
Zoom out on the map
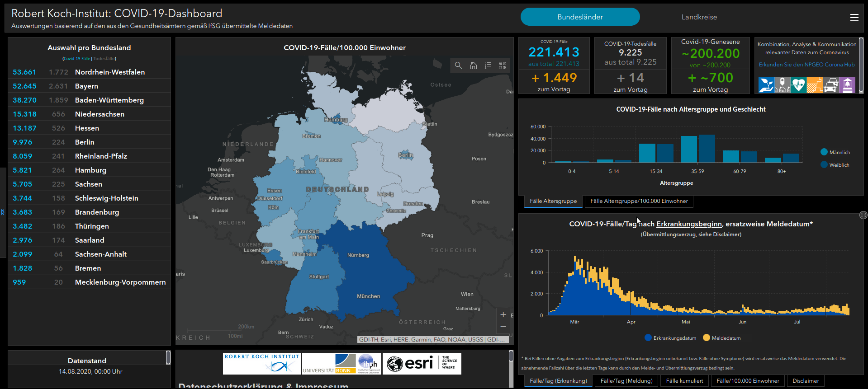[503, 327]
